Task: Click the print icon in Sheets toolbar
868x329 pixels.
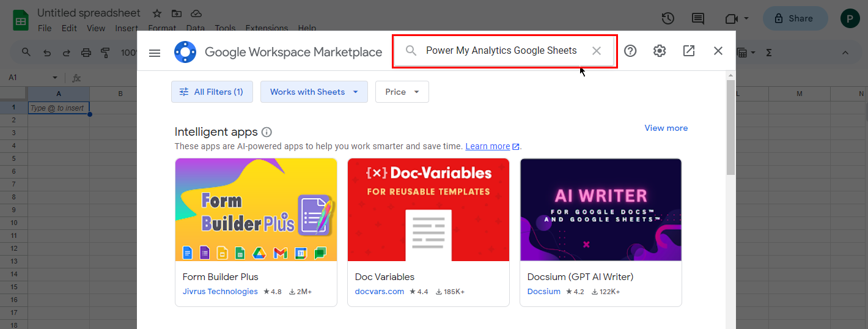Action: [x=86, y=53]
